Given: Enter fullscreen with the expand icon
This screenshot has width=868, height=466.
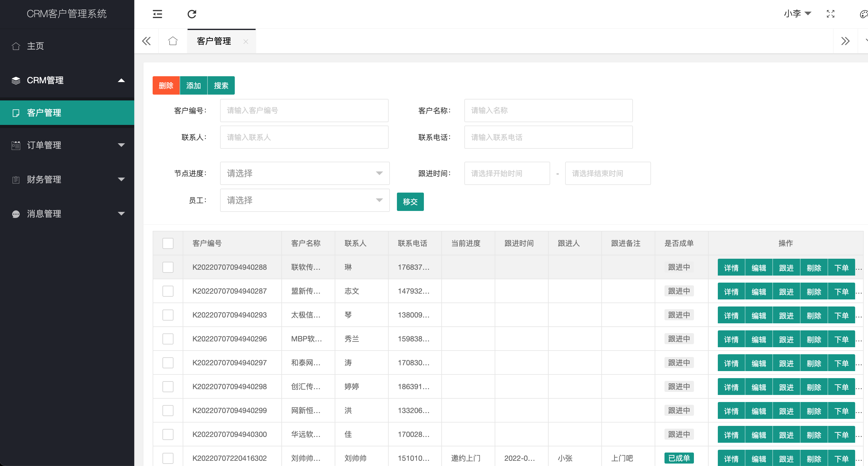Looking at the screenshot, I should click(831, 14).
